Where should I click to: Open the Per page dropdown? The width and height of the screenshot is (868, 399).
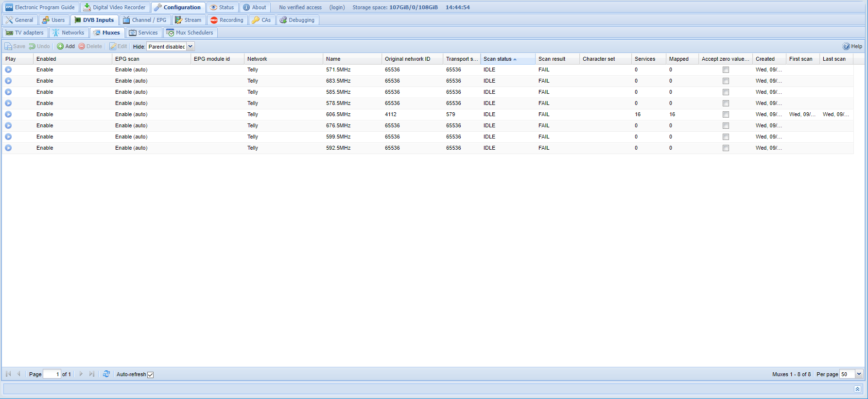tap(859, 374)
